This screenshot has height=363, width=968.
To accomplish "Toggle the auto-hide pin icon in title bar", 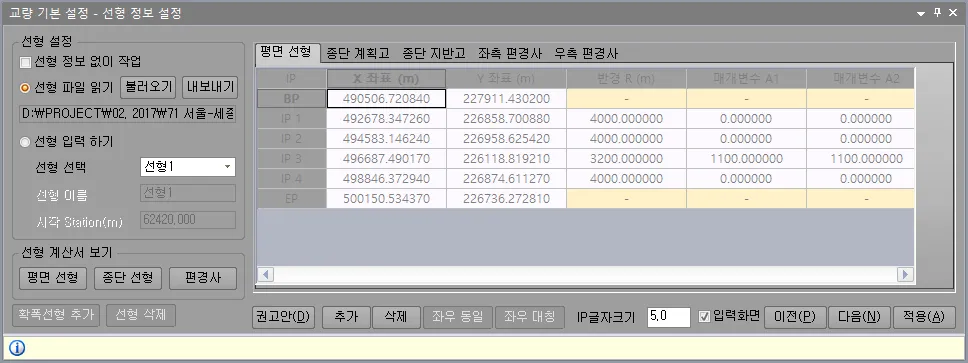I will click(x=937, y=13).
